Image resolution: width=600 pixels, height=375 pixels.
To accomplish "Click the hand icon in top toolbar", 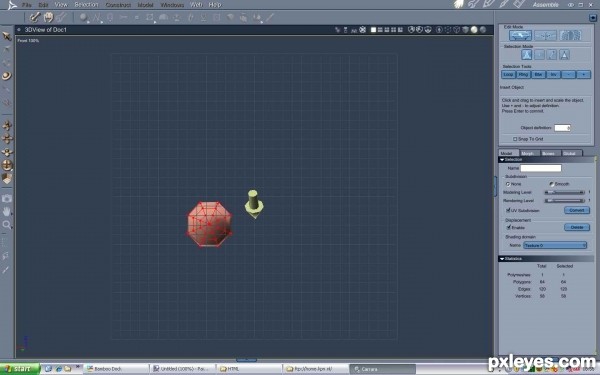I will pos(48,17).
